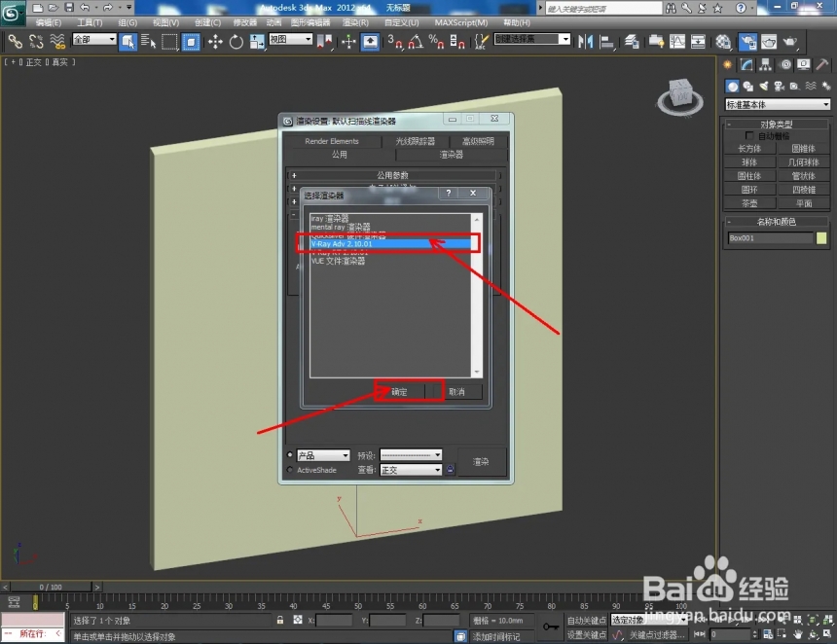Open the View to render dropdown
Screen dimensions: 837x644
[411, 470]
